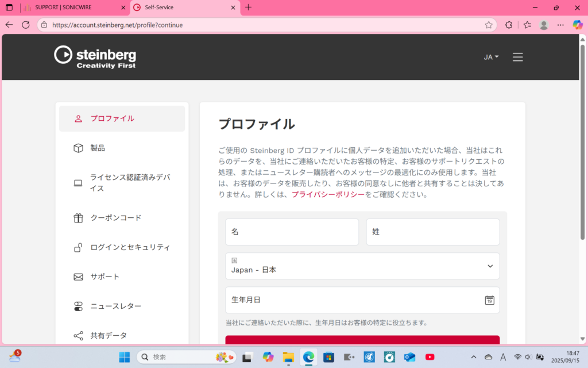
Task: Open the calendar picker for 生年月日
Action: 489,300
